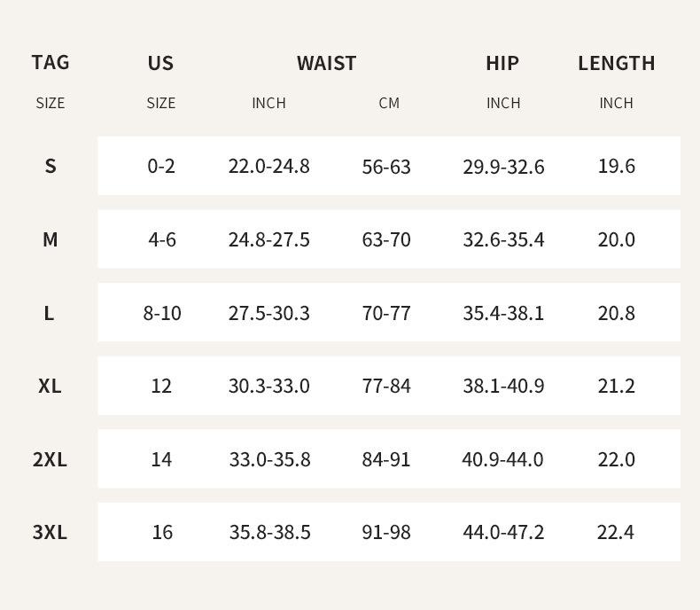Select the M tag size label
The height and width of the screenshot is (610, 700).
click(51, 239)
